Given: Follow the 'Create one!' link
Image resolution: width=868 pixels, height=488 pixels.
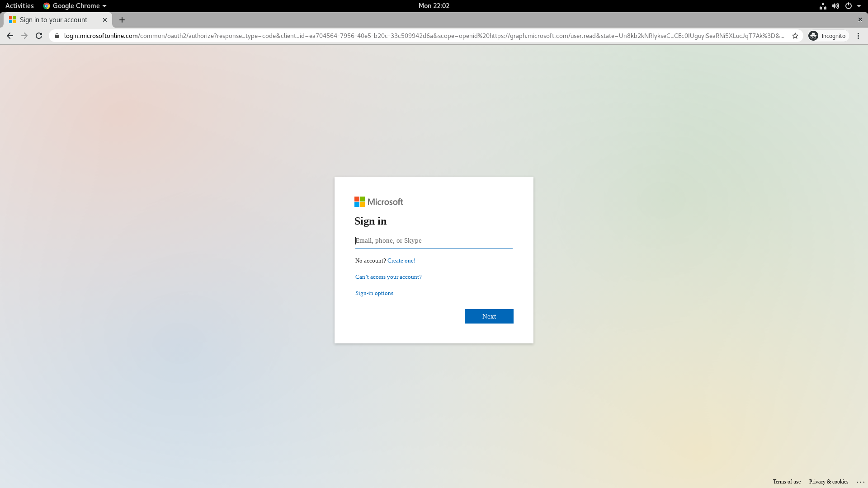Looking at the screenshot, I should click(401, 261).
